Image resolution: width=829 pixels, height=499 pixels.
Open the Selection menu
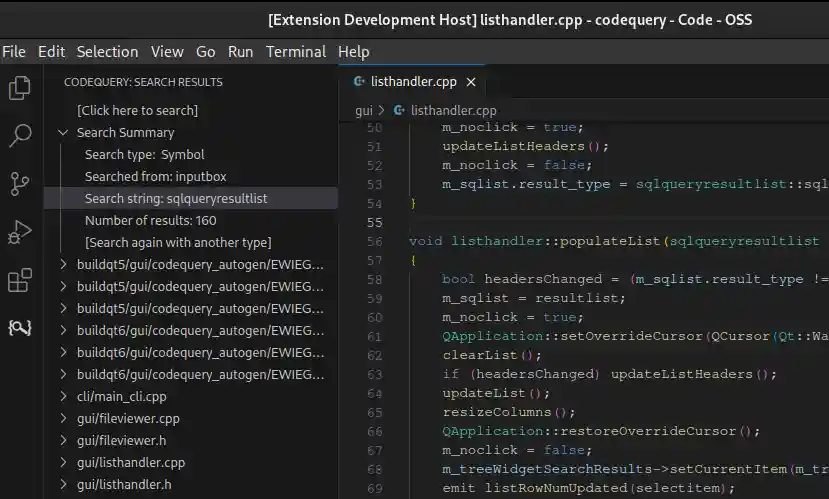point(107,52)
